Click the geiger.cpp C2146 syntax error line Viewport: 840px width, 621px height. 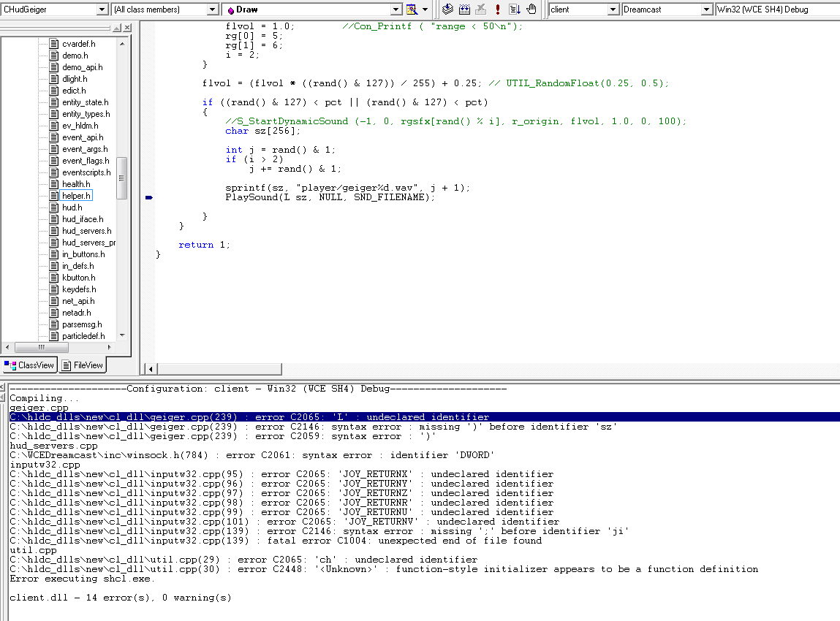pyautogui.click(x=314, y=427)
